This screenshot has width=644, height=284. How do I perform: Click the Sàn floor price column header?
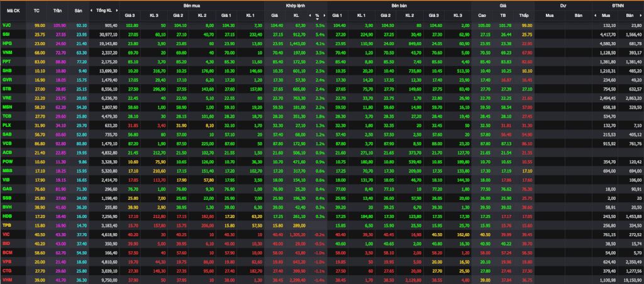tap(79, 10)
